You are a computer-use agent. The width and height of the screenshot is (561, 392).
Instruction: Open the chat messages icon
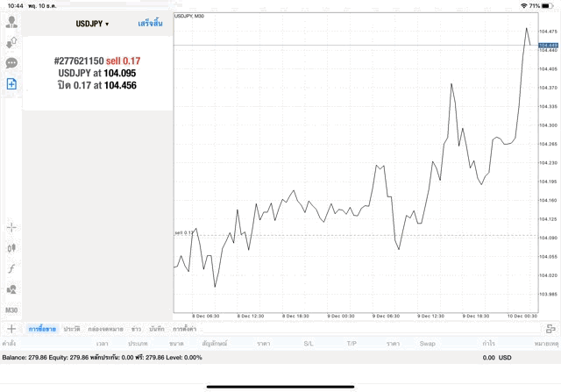point(11,63)
